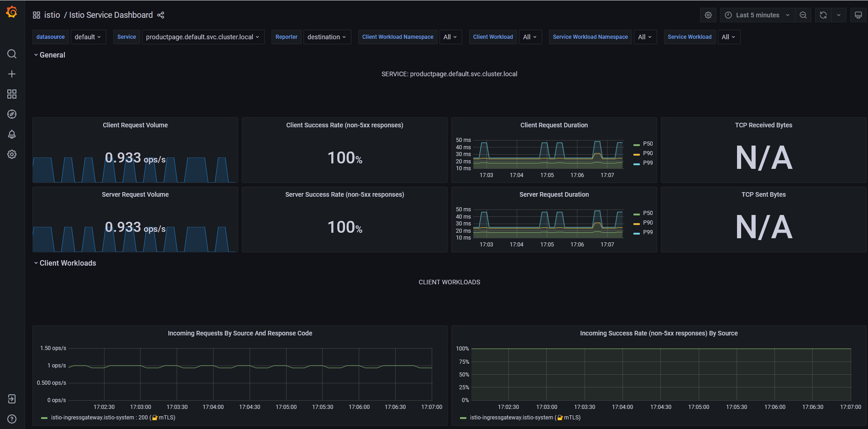
Task: Open the TCP Sent Bytes panel title
Action: [x=763, y=194]
